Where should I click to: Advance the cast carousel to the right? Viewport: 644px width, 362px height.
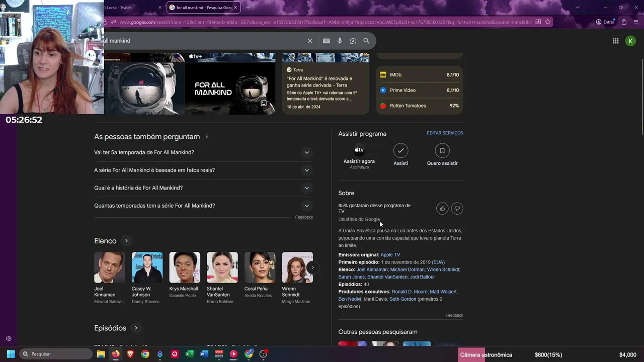point(312,267)
